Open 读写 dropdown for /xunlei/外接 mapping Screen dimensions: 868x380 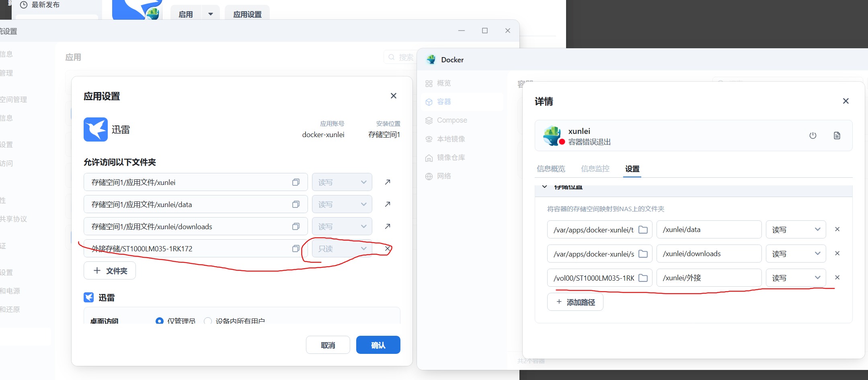(796, 278)
